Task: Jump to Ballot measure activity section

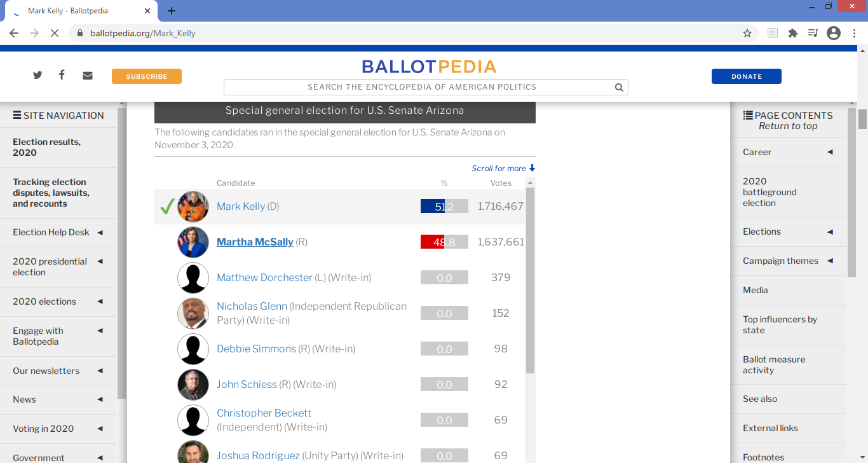Action: 774,364
